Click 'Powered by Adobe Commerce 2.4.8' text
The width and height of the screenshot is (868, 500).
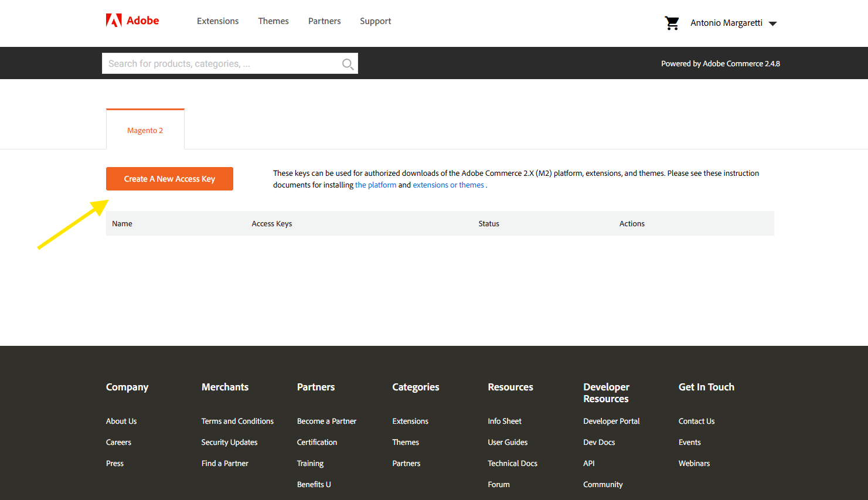pos(720,63)
